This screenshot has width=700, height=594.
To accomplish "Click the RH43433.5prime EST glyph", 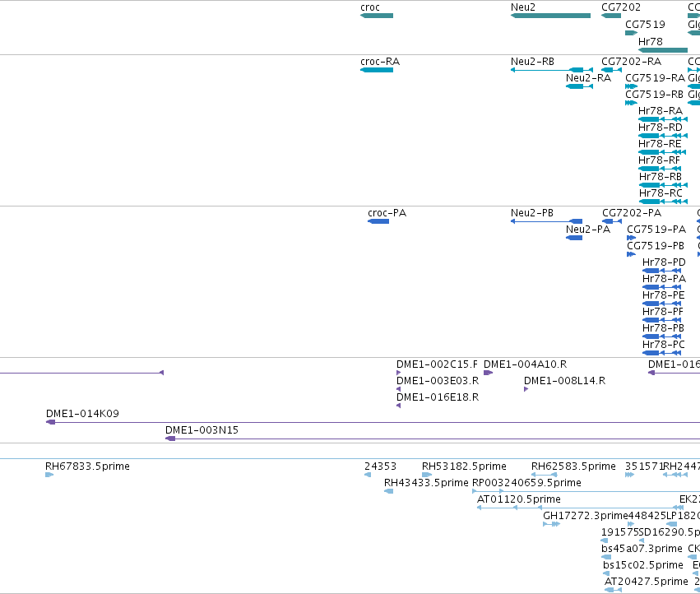I will [389, 491].
